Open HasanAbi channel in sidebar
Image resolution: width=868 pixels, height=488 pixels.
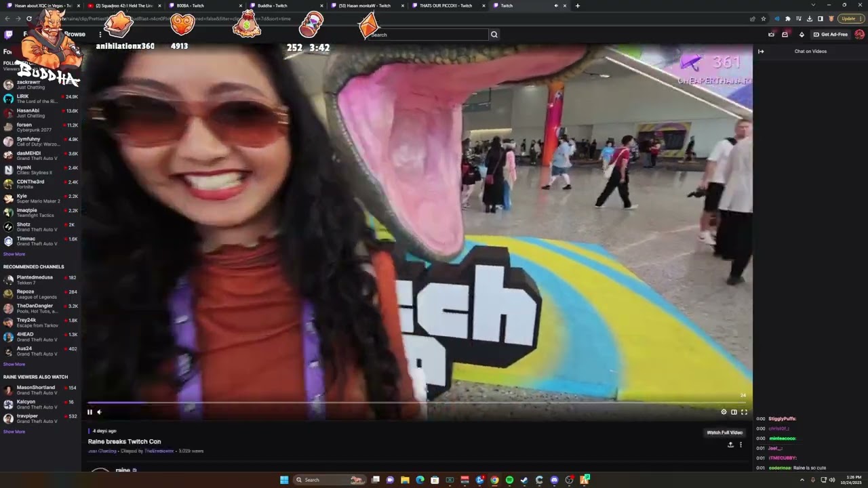41,113
